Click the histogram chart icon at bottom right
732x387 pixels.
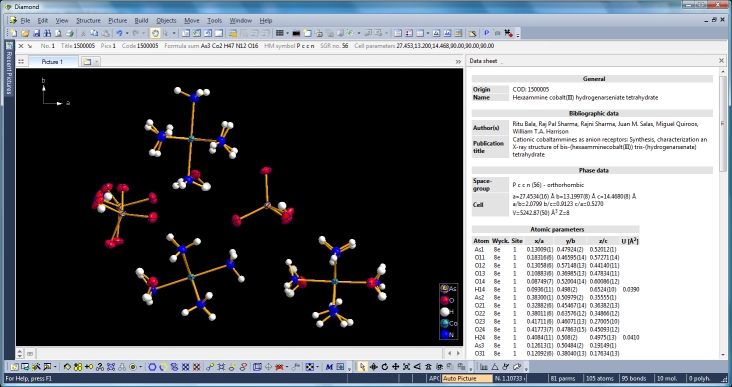pos(484,367)
